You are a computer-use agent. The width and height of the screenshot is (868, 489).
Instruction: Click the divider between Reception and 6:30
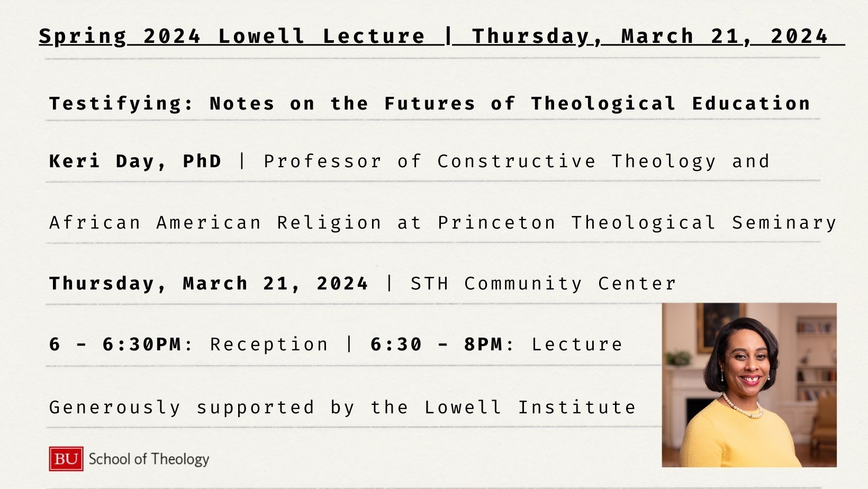pos(349,345)
